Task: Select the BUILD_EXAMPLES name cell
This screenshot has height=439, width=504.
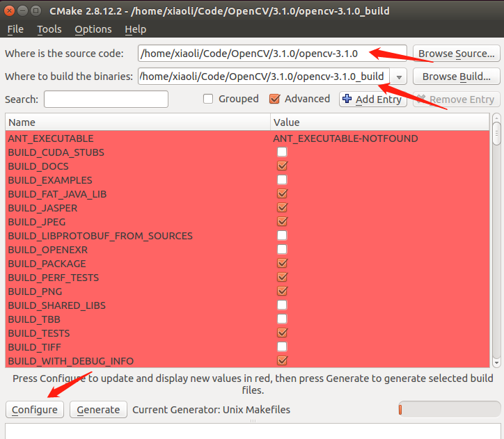Action: click(x=50, y=180)
